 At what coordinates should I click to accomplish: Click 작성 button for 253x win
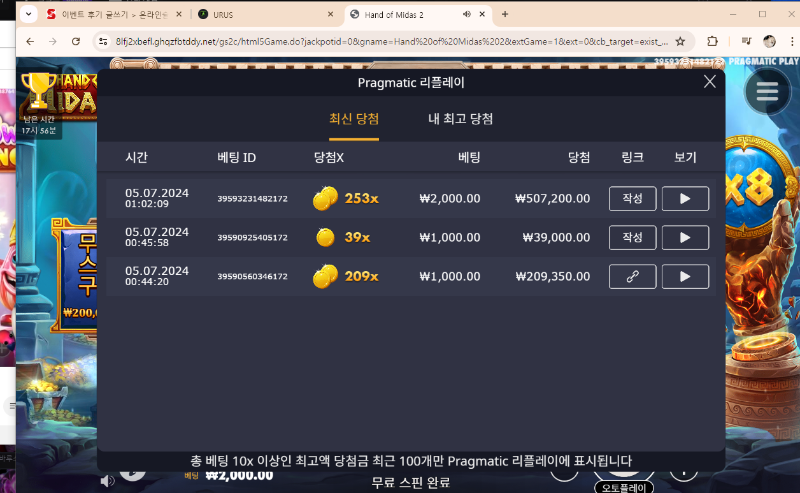click(x=632, y=199)
